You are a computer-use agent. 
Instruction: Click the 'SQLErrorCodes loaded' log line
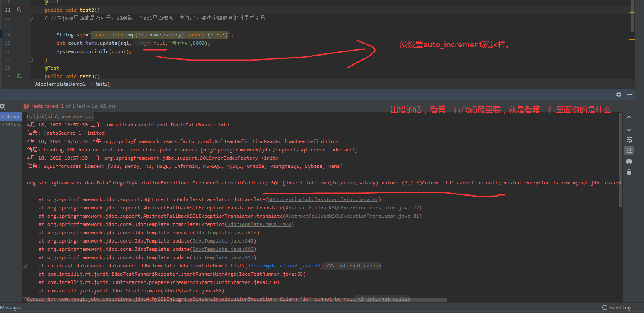coord(185,166)
